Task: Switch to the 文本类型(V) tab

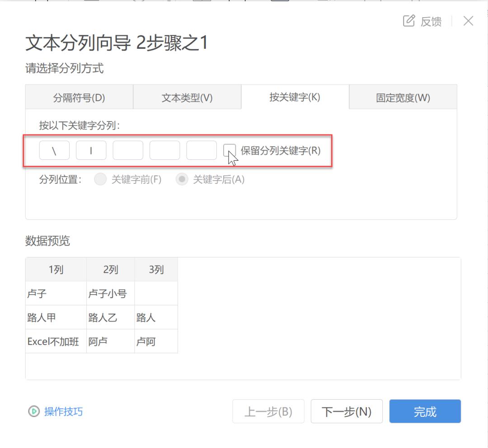Action: [187, 97]
